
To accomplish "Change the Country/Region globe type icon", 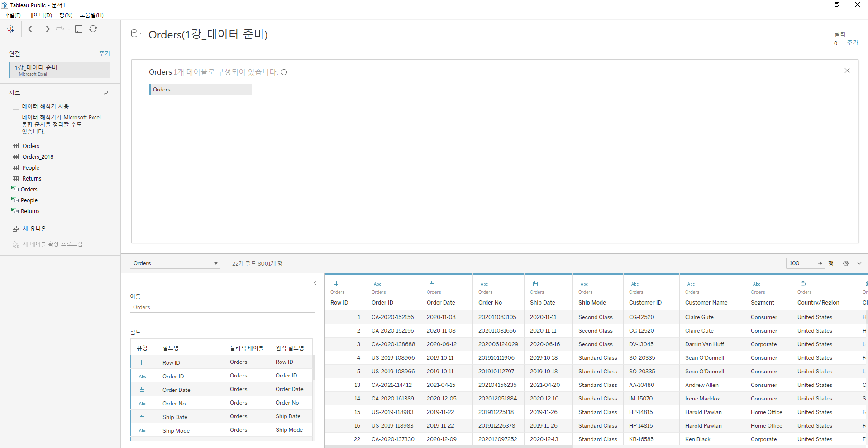I will pyautogui.click(x=803, y=284).
